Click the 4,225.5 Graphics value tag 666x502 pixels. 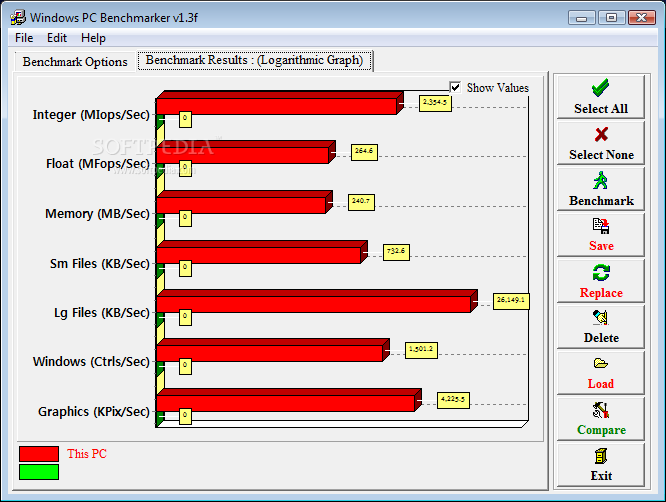point(453,400)
